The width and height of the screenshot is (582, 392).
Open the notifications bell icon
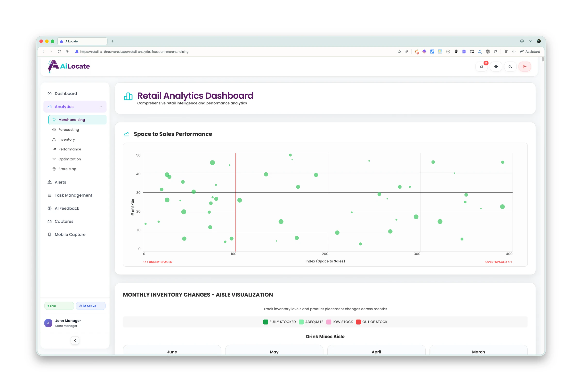click(x=481, y=66)
